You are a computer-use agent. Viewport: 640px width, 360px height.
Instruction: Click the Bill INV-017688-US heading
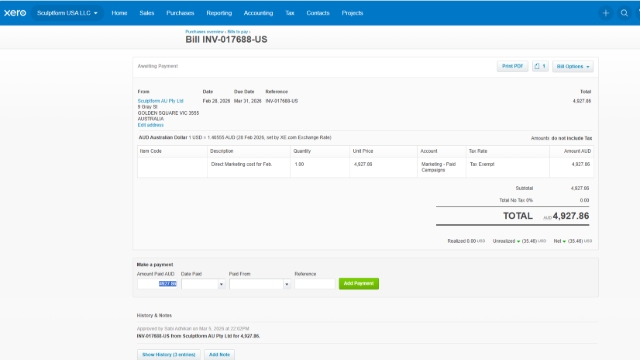pyautogui.click(x=226, y=40)
